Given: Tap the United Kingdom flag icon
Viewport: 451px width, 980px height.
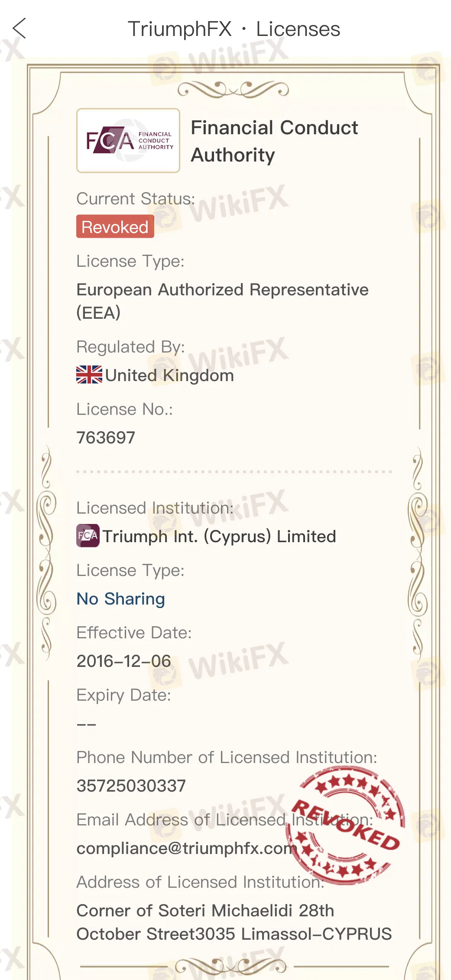Looking at the screenshot, I should (89, 375).
